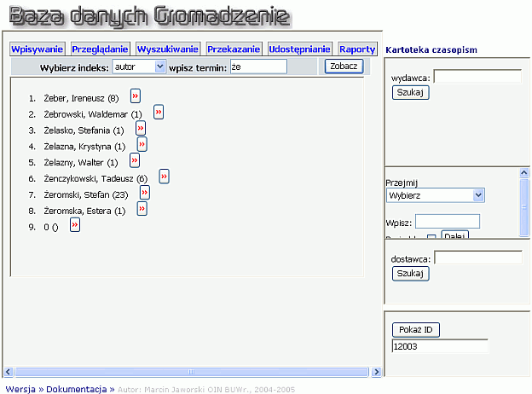Expand the Przejmij Wybierz dropdown
The width and height of the screenshot is (532, 394).
coord(436,195)
